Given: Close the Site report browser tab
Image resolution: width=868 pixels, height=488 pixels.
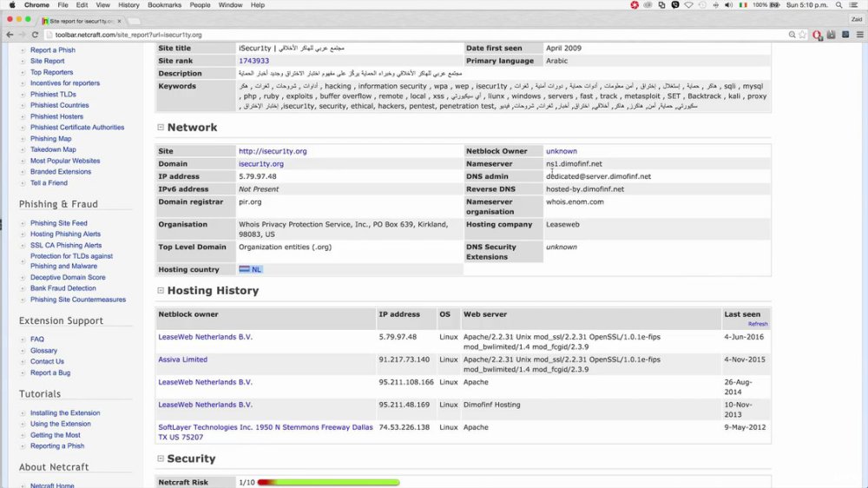Looking at the screenshot, I should (119, 21).
